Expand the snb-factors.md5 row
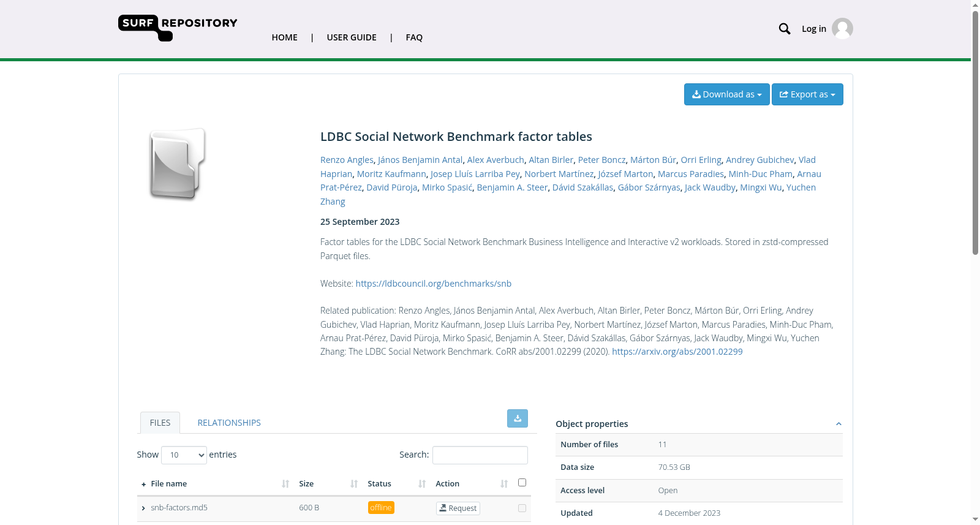Viewport: 980px width, 525px height. [x=143, y=508]
